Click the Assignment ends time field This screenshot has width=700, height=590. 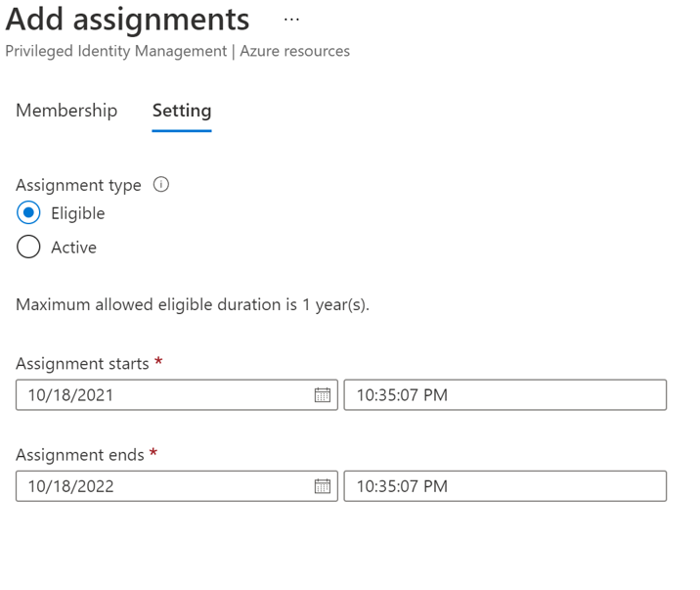[504, 485]
